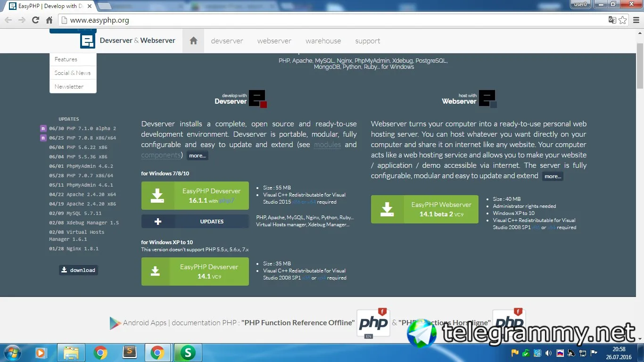The image size is (644, 362).
Task: Go back using the browser back arrow
Action: coord(8,20)
